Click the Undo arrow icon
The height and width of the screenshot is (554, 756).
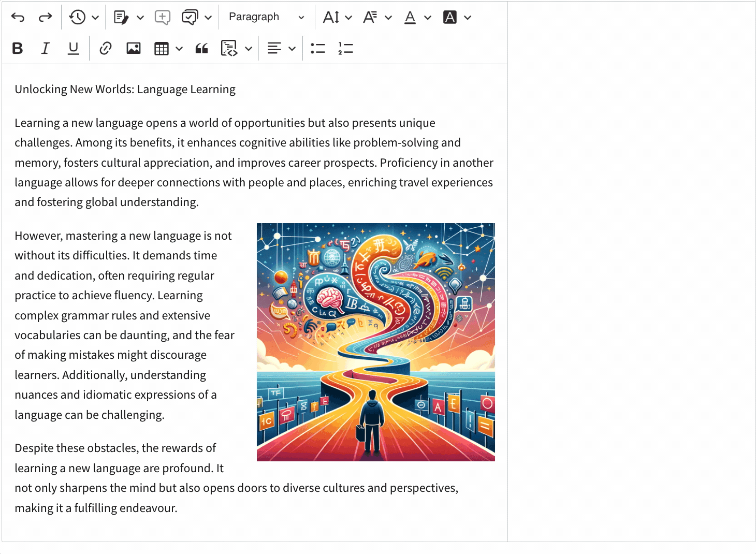pos(18,18)
